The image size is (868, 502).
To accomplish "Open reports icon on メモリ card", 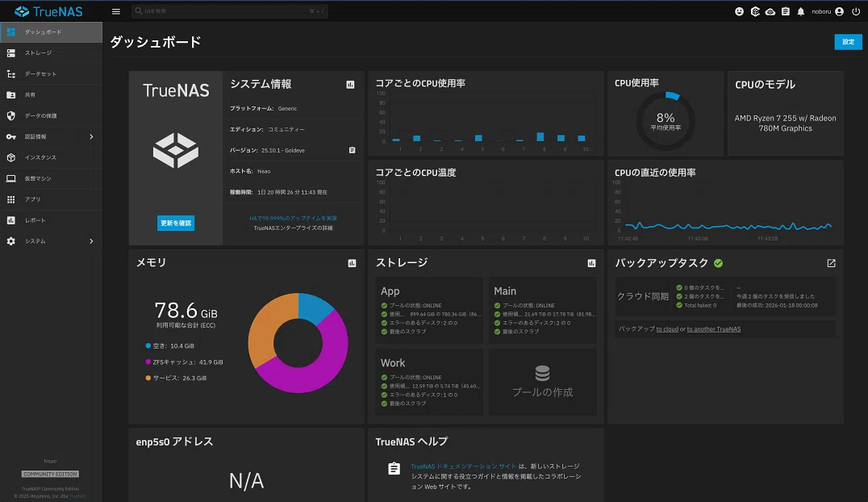I will (x=352, y=263).
